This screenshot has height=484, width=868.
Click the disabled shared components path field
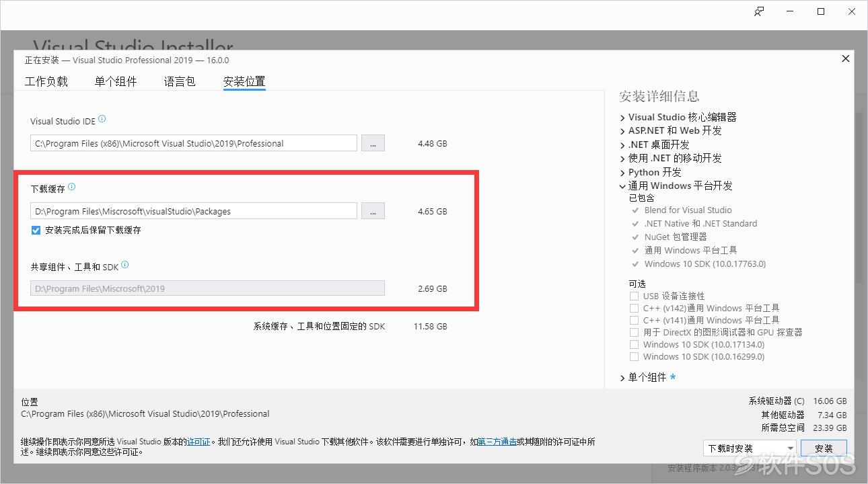click(207, 288)
